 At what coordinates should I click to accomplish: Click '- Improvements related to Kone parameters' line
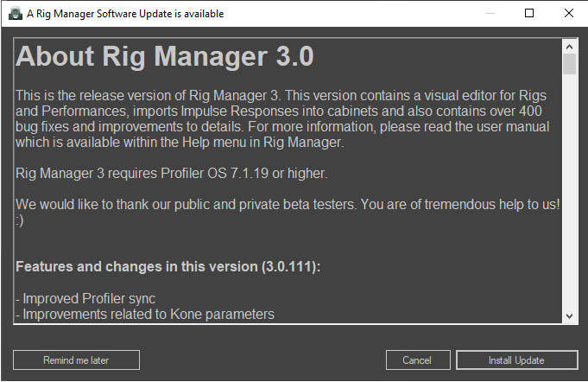(x=145, y=314)
